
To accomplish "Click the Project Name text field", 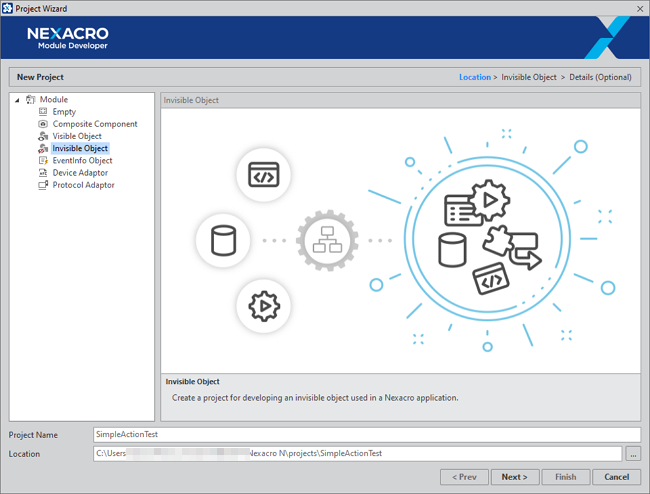I will (x=365, y=435).
